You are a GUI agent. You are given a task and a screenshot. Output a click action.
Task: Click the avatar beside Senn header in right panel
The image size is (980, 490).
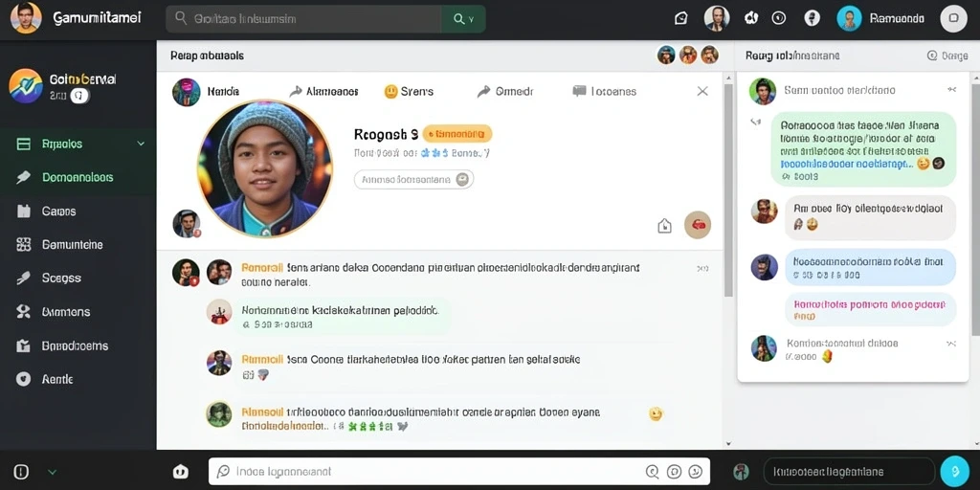(763, 91)
